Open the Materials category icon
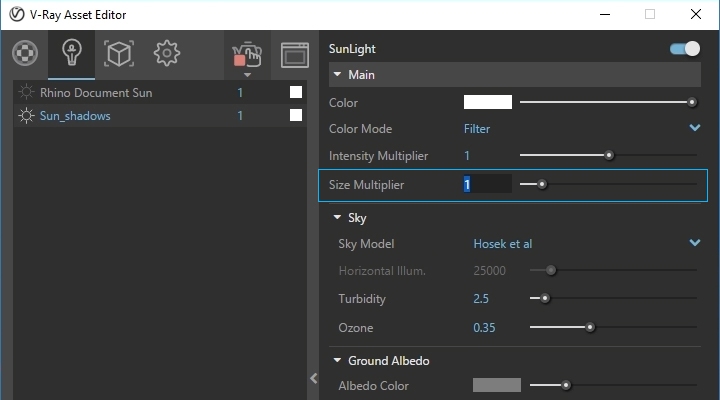Image resolution: width=720 pixels, height=400 pixels. (x=24, y=54)
